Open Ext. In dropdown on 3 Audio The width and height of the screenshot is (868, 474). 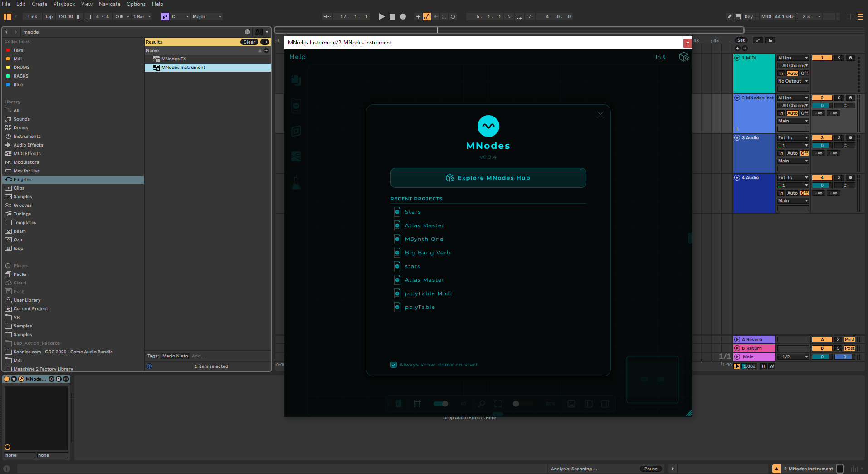pyautogui.click(x=793, y=138)
